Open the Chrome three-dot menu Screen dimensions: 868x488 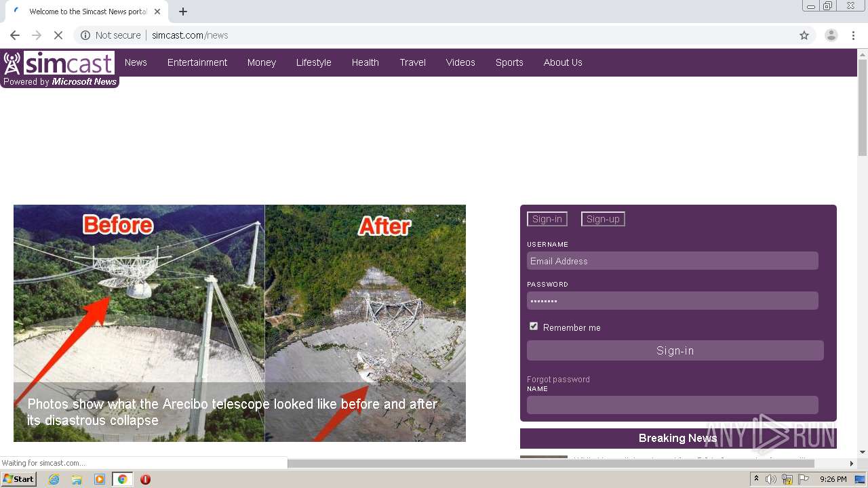point(853,35)
